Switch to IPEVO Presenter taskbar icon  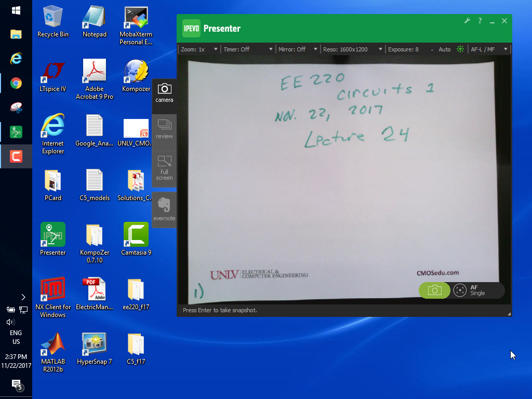click(16, 132)
